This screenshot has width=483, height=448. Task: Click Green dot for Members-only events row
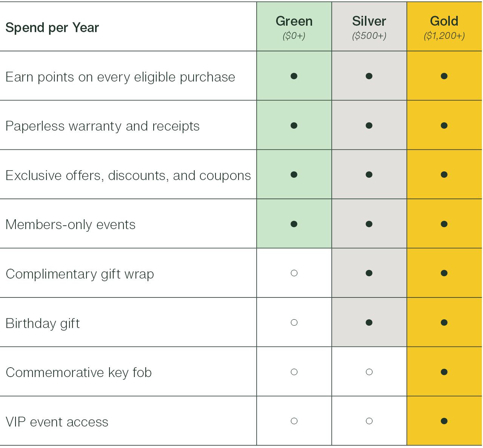(294, 224)
